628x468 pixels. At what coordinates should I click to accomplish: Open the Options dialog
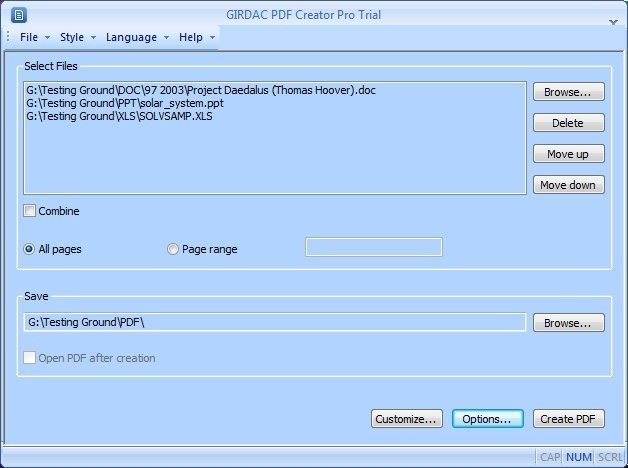click(x=487, y=419)
